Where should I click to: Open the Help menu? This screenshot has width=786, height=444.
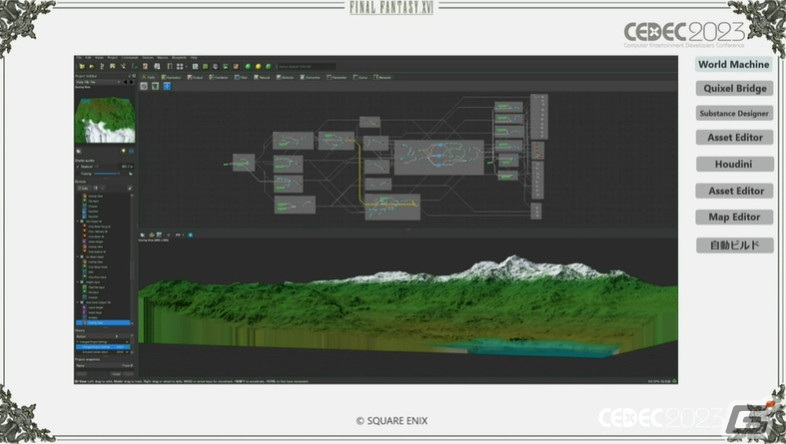tap(193, 58)
